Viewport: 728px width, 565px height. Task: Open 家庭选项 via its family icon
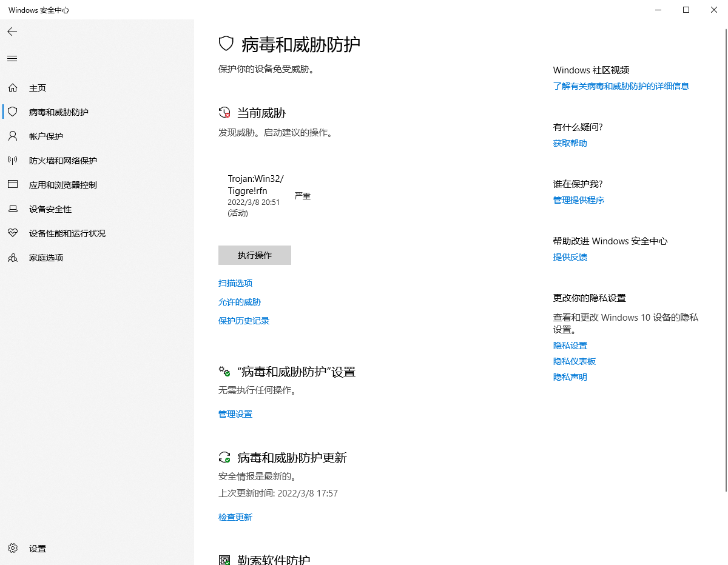tap(13, 257)
